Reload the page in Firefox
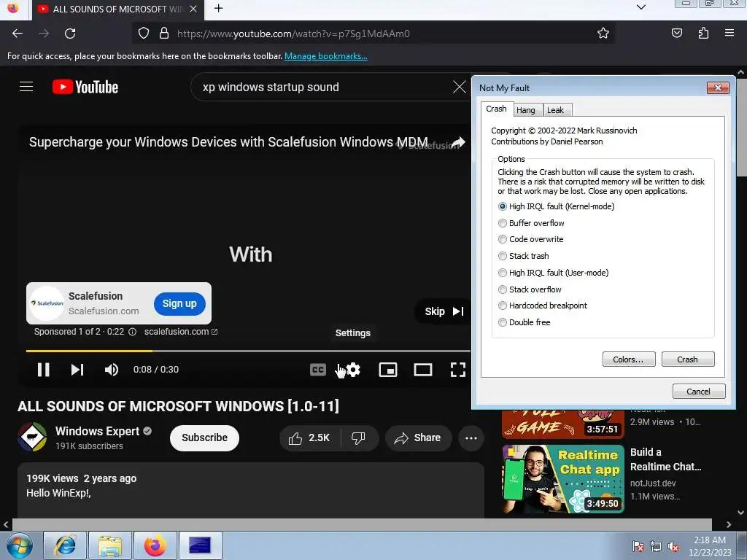747x560 pixels. tap(70, 34)
